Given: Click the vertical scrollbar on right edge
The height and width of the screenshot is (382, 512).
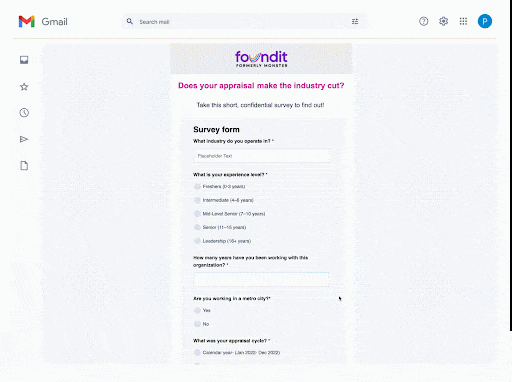Looking at the screenshot, I should [x=510, y=165].
